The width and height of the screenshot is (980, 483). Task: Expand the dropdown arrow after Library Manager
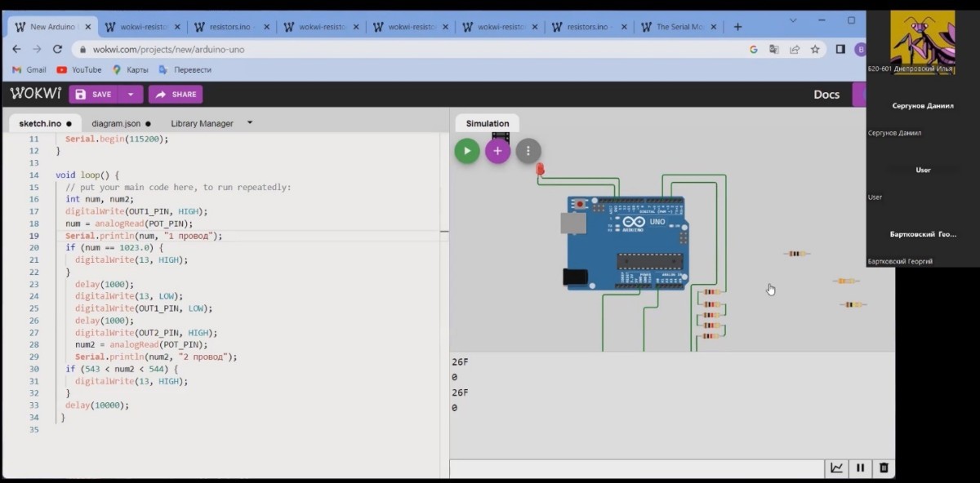point(250,123)
